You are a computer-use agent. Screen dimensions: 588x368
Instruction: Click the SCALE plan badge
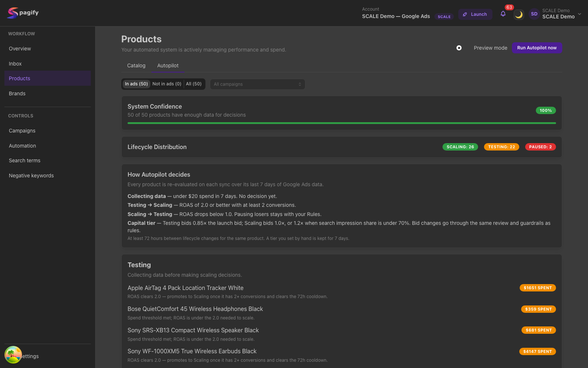click(444, 17)
